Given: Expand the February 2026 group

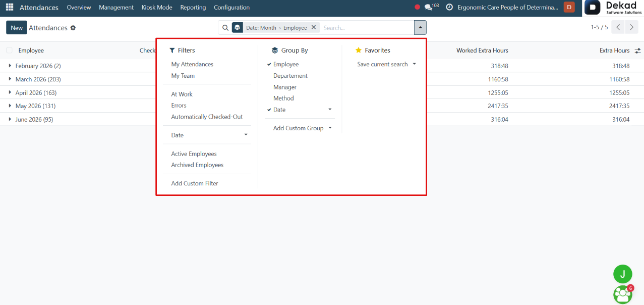Looking at the screenshot, I should pyautogui.click(x=10, y=66).
